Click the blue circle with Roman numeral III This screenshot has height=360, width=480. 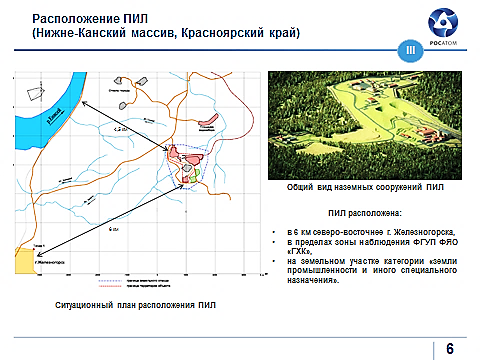(410, 50)
